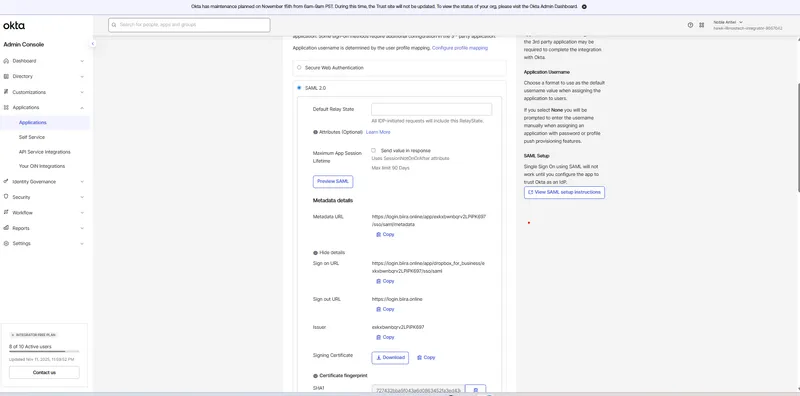Screen dimensions: 800x396
Task: Open API Service Integrations
Action: (x=44, y=152)
